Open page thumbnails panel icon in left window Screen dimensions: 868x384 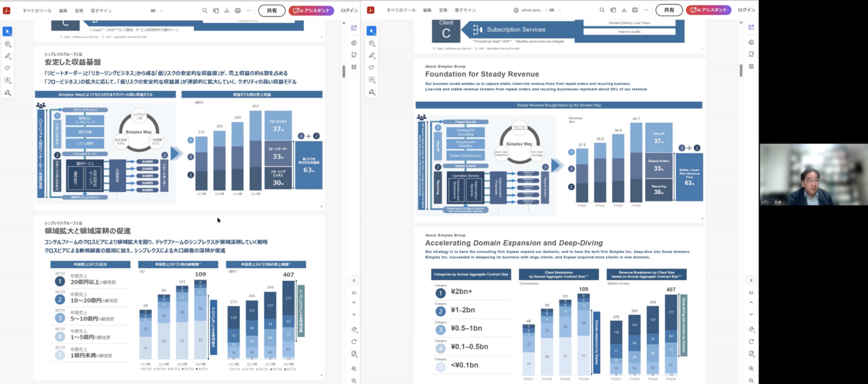[x=353, y=66]
